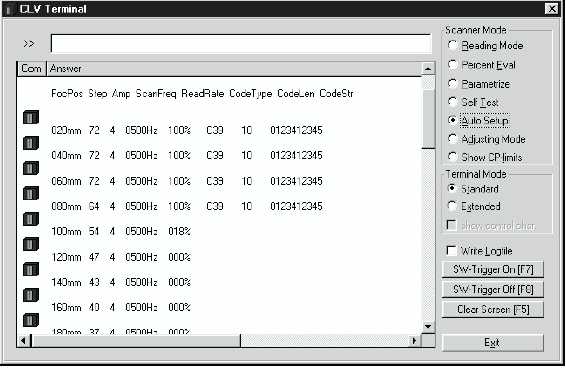Image resolution: width=566 pixels, height=370 pixels.
Task: Click the device icon above the 020mm row
Action: click(31, 117)
